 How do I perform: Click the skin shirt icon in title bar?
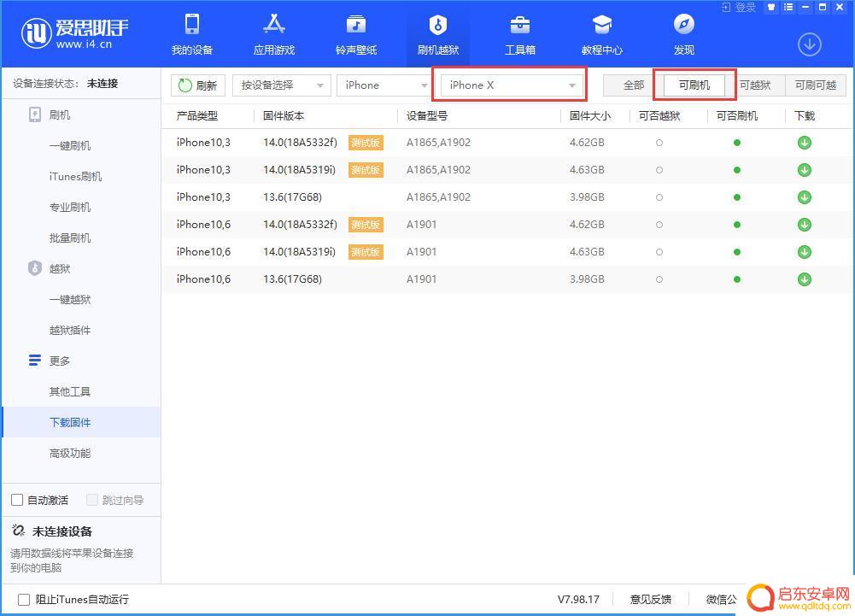pyautogui.click(x=771, y=7)
